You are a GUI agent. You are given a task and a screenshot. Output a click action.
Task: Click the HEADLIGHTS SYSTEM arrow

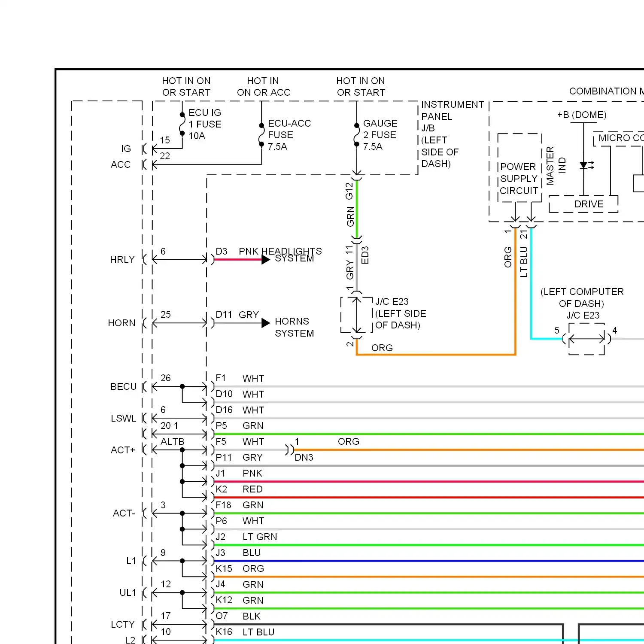click(266, 260)
